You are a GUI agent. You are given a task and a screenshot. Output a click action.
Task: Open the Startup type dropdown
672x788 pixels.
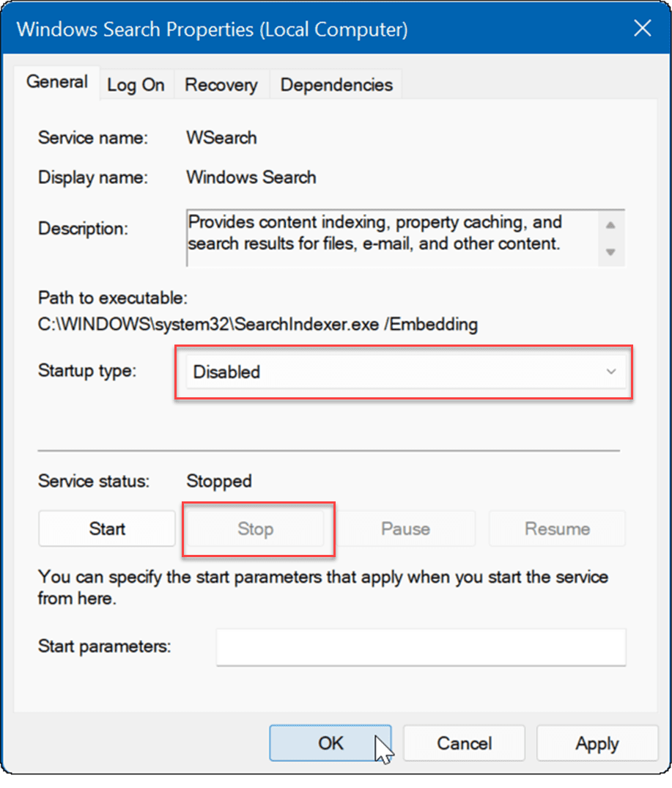click(x=403, y=372)
